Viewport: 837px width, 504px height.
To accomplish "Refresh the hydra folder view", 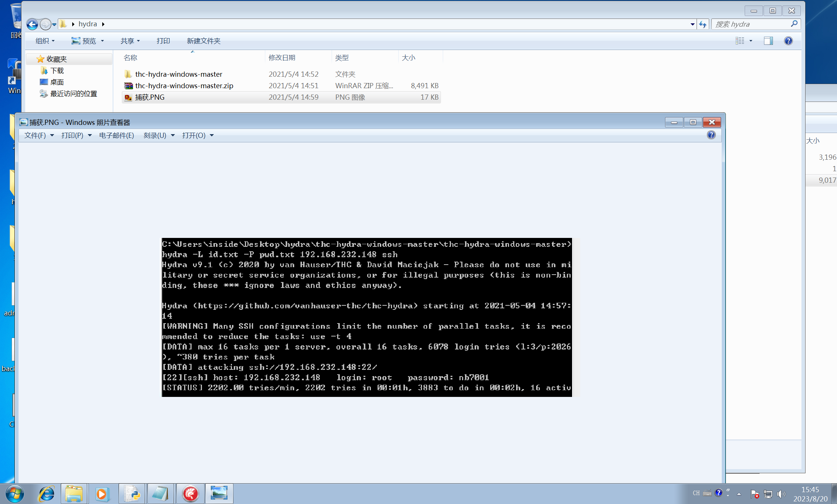I will pos(703,24).
